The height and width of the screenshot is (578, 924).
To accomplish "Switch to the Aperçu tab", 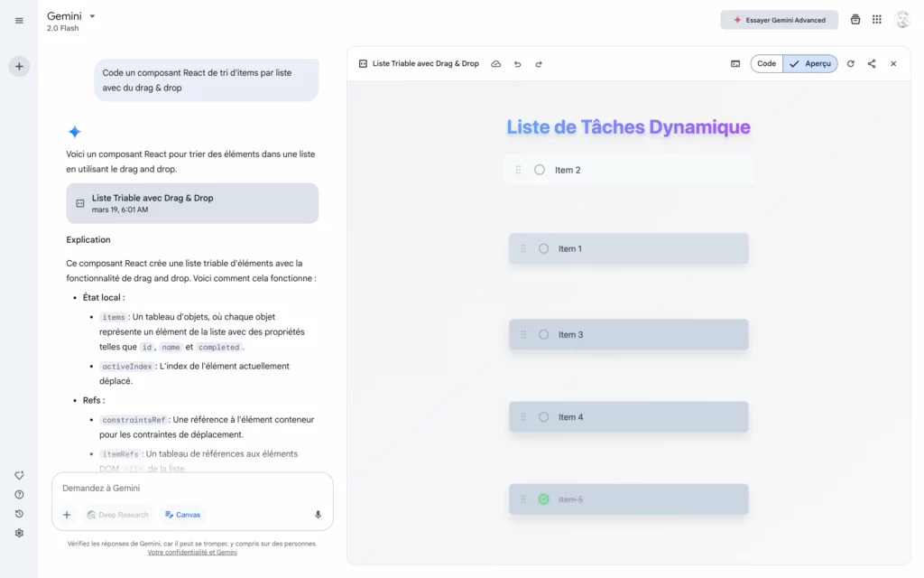I will click(x=810, y=64).
